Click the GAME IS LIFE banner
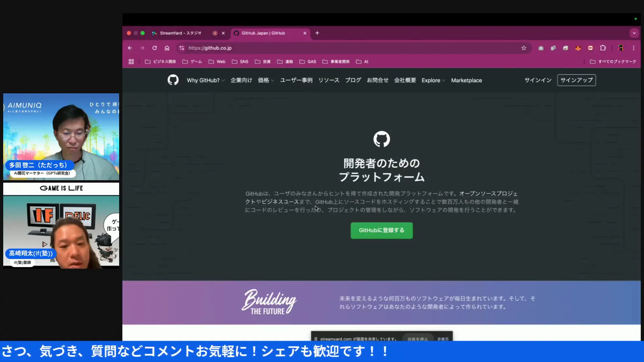 [61, 188]
